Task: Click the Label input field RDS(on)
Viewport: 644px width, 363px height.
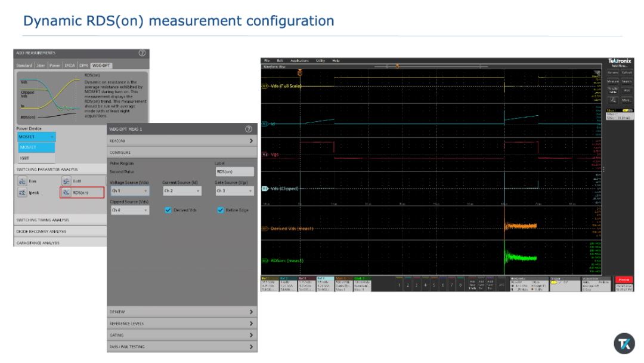Action: (x=234, y=171)
